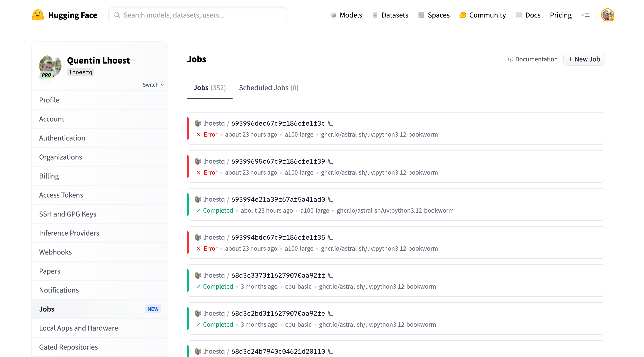Expand the Switch account dropdown
This screenshot has height=357, width=644.
(x=153, y=85)
